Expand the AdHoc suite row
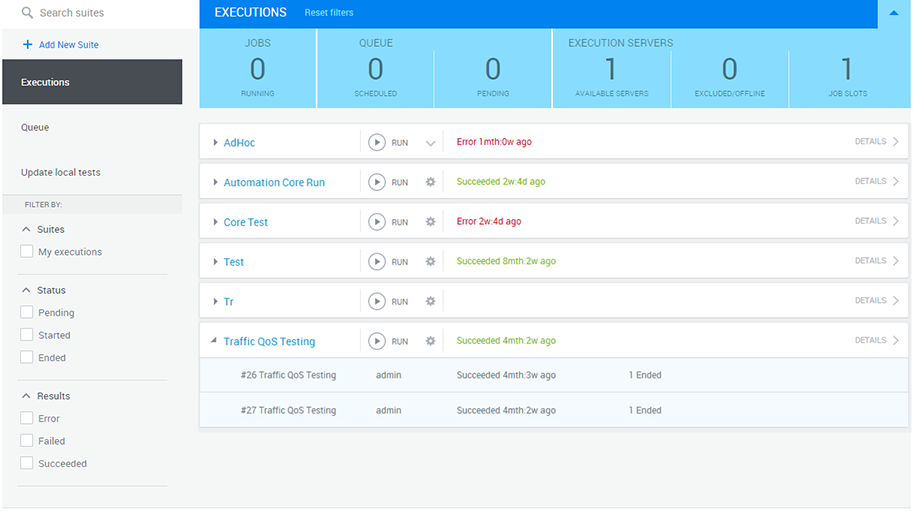 (x=215, y=143)
